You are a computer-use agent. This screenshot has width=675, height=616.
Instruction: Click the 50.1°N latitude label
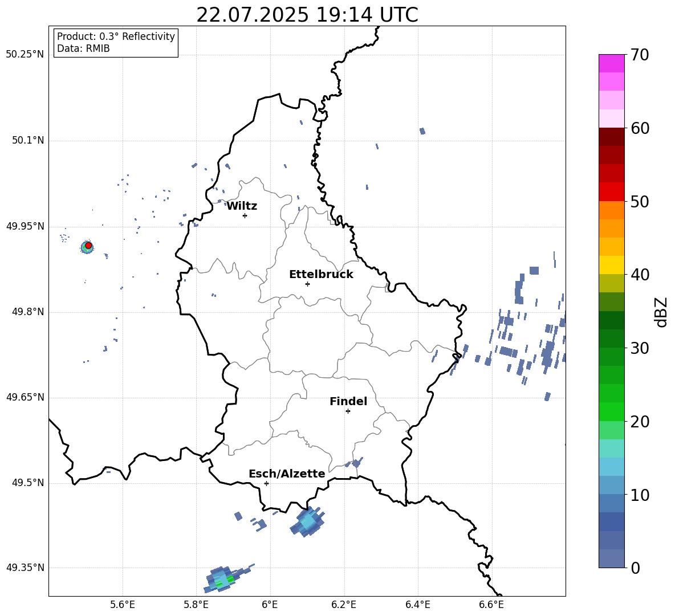(x=28, y=141)
